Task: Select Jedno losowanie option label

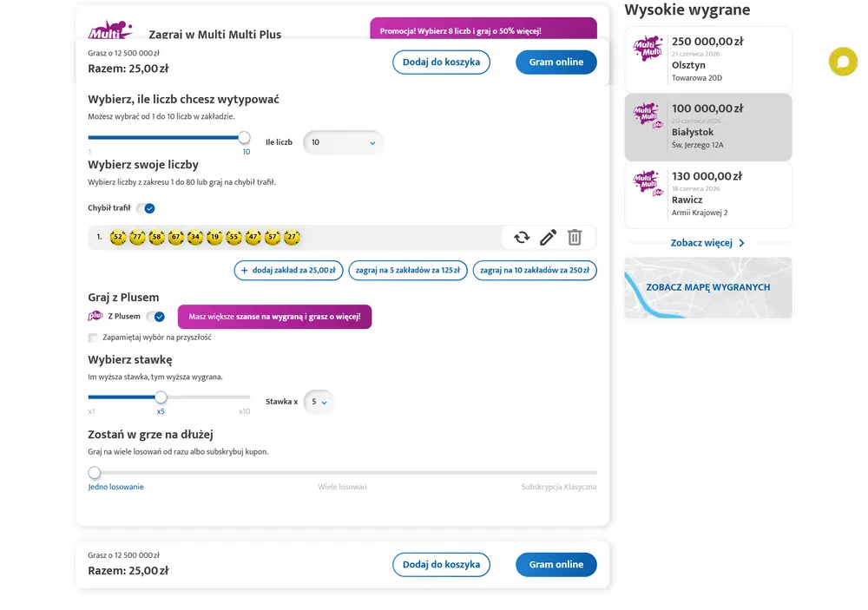Action: (x=115, y=487)
